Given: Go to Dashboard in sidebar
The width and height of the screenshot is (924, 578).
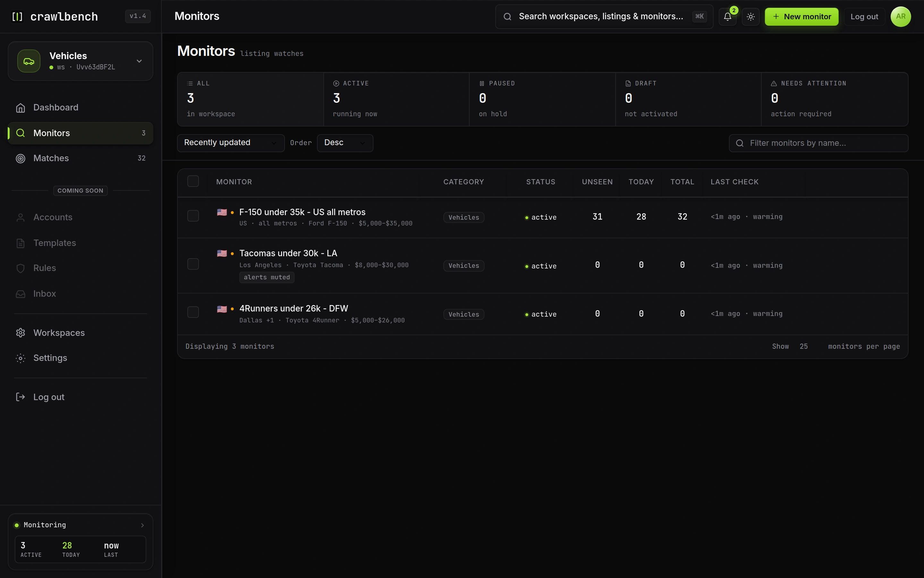Looking at the screenshot, I should coord(81,108).
